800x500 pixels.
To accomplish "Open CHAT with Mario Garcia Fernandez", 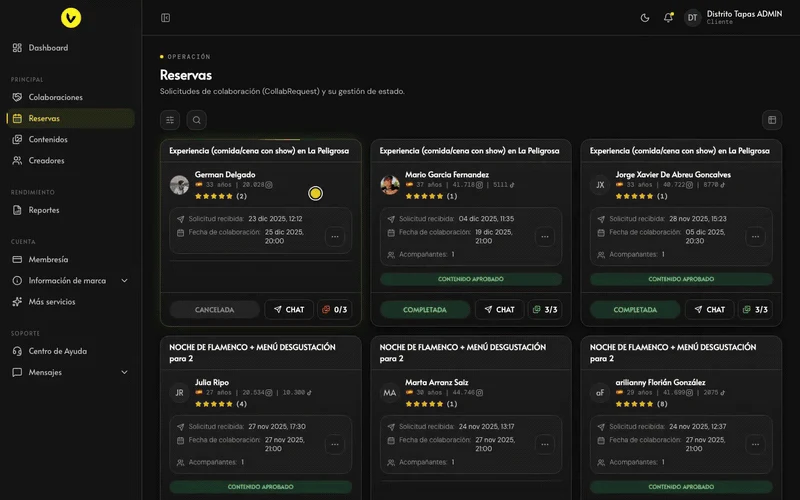I will (499, 310).
